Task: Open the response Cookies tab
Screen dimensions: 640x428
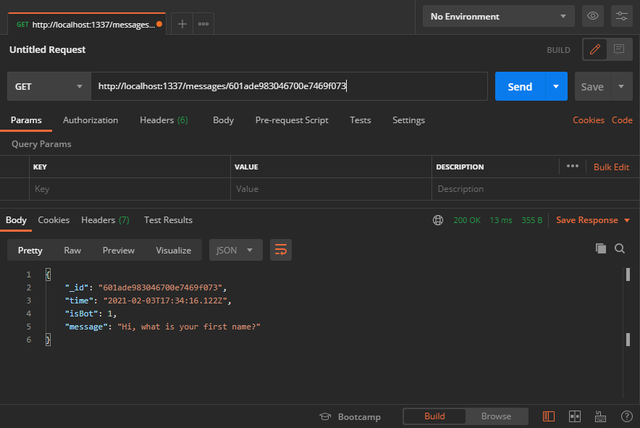Action: pos(53,220)
